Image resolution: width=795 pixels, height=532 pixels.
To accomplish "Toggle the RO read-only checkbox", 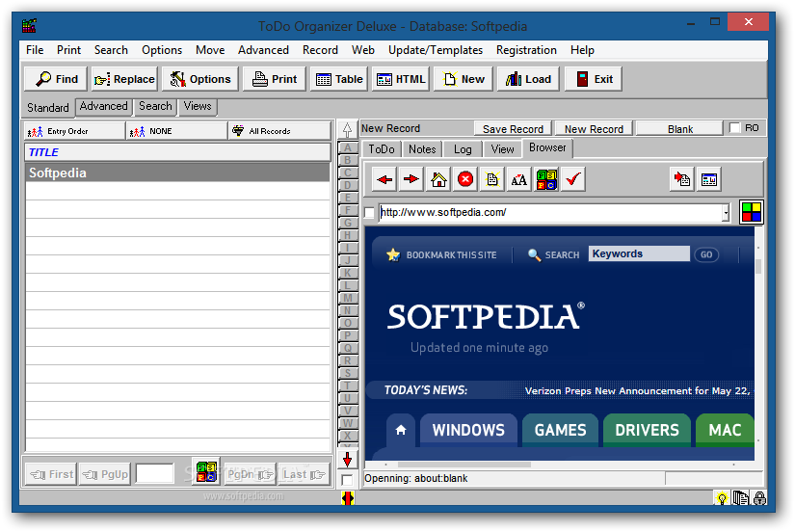I will (x=734, y=128).
